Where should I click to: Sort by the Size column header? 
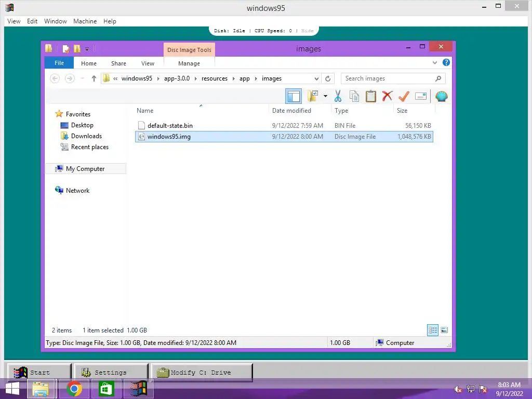coord(402,111)
